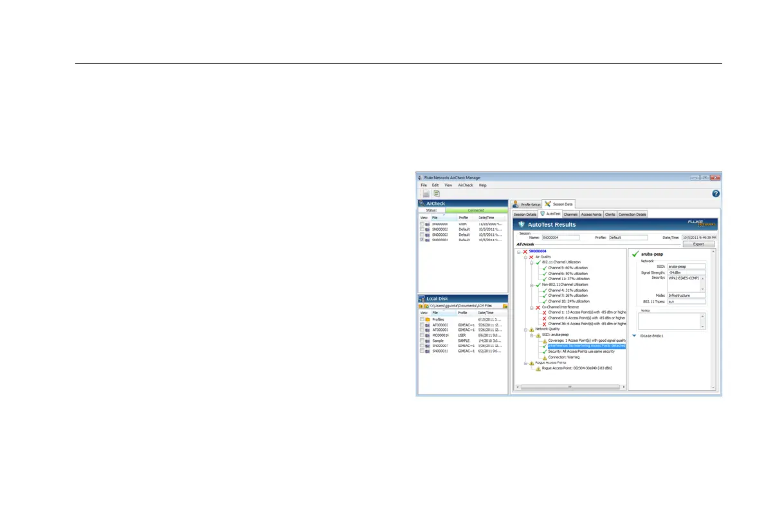Click the shield icon in AutoTest Results header
This screenshot has width=764, height=532.
pos(521,224)
